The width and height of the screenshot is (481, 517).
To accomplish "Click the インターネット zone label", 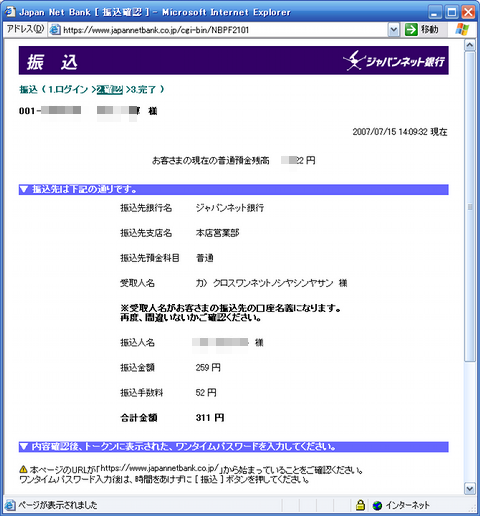I will click(x=407, y=505).
